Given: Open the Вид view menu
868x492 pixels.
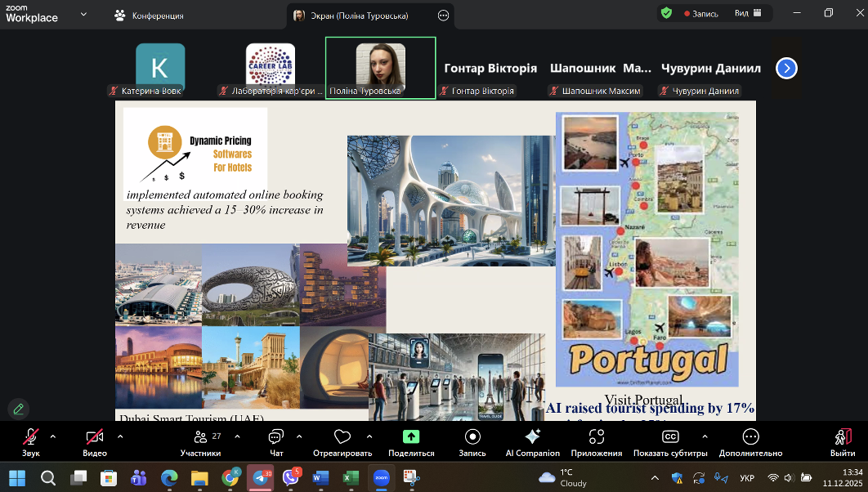Looking at the screenshot, I should (x=748, y=13).
